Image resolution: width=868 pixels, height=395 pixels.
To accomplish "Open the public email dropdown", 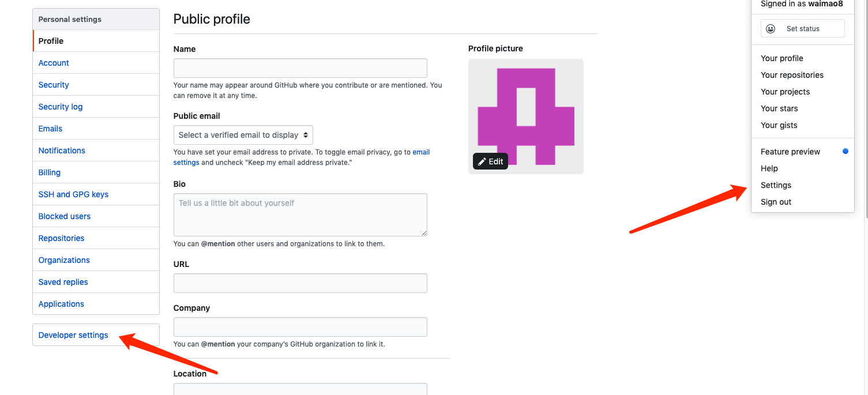I will 243,135.
